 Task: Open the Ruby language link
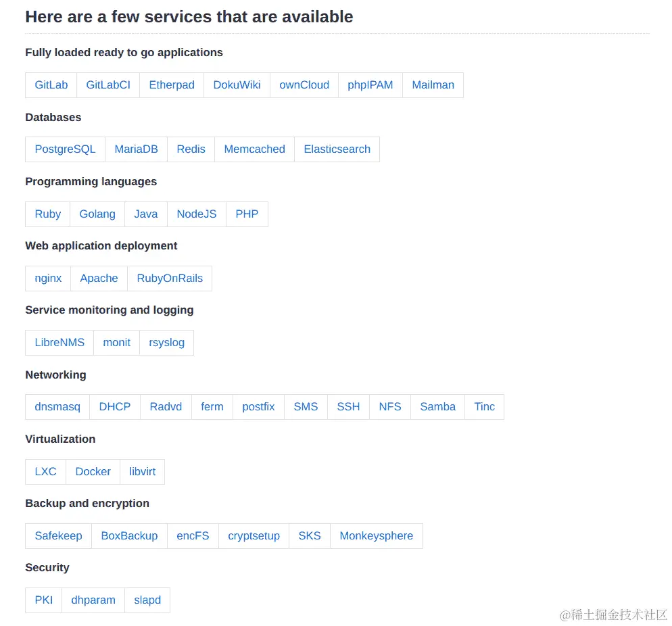(47, 214)
